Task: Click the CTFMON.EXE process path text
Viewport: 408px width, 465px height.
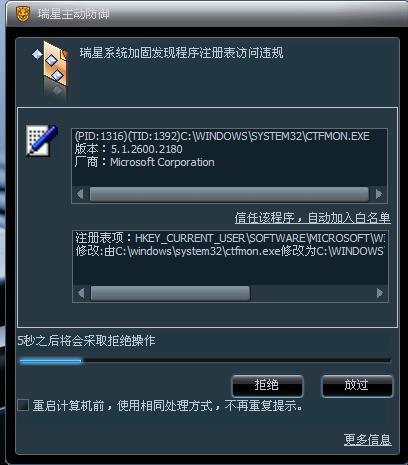Action: click(222, 136)
